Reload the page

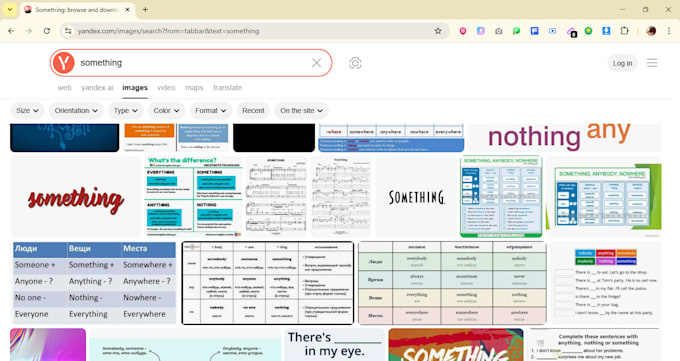click(47, 31)
